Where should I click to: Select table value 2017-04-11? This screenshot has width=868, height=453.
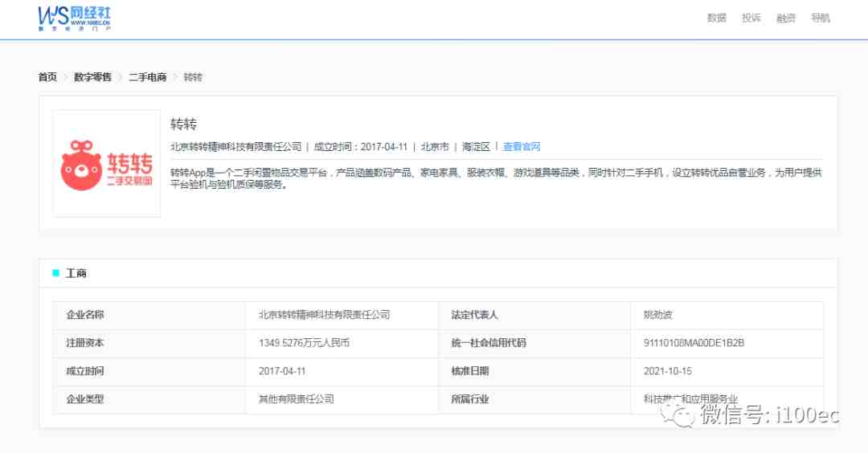click(282, 371)
